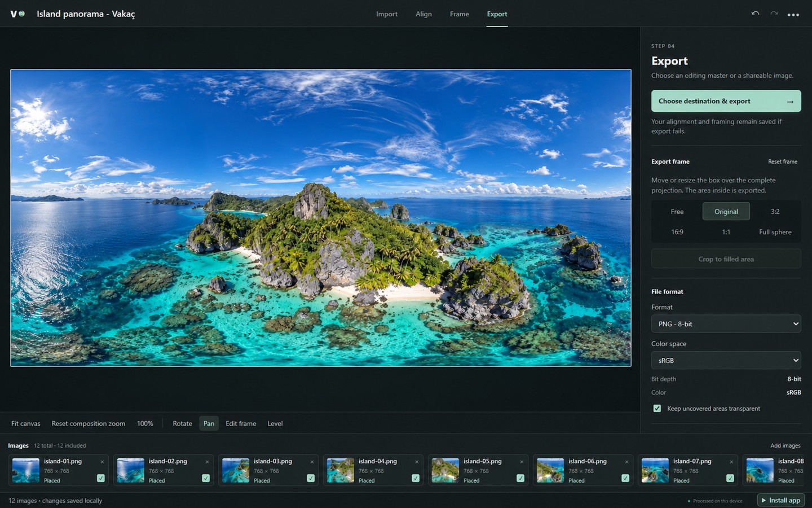The width and height of the screenshot is (812, 508).
Task: Click the Install app button
Action: point(780,500)
